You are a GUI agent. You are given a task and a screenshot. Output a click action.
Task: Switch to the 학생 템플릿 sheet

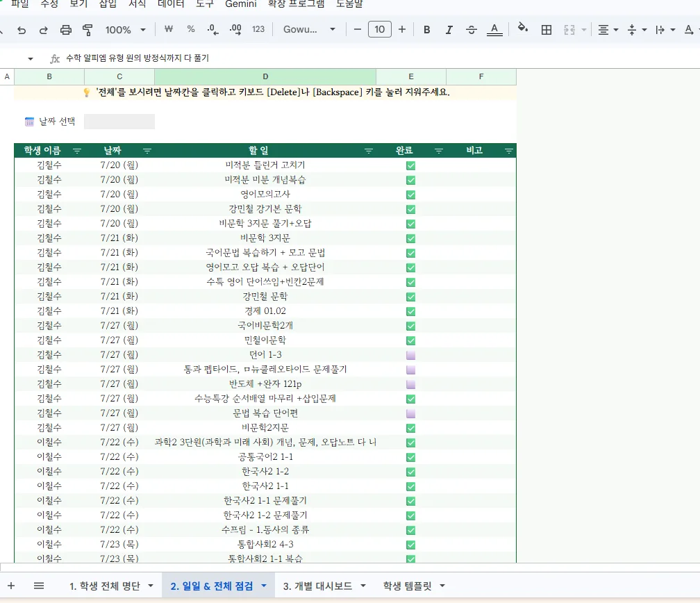pos(407,586)
